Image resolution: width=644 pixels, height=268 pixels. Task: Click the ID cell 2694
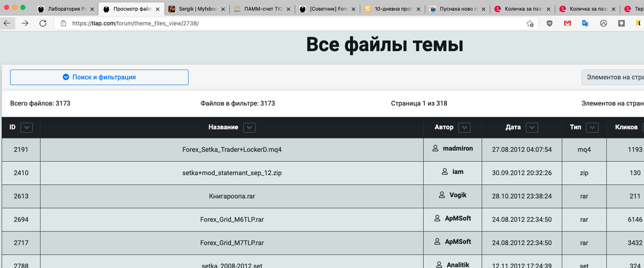pyautogui.click(x=21, y=219)
